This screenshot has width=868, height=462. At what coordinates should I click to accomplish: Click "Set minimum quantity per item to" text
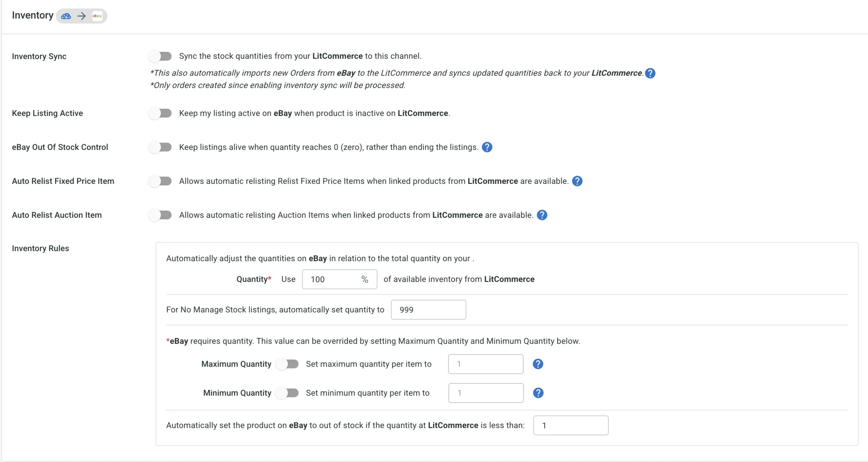pyautogui.click(x=368, y=393)
